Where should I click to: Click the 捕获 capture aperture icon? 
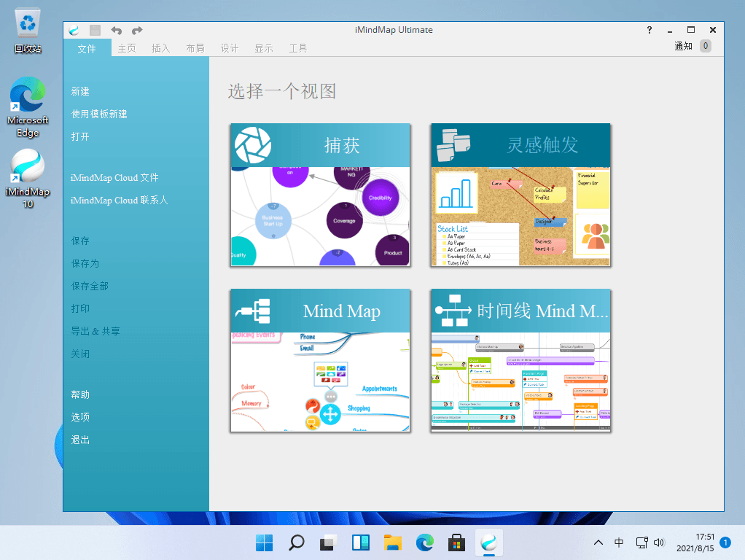(x=253, y=145)
